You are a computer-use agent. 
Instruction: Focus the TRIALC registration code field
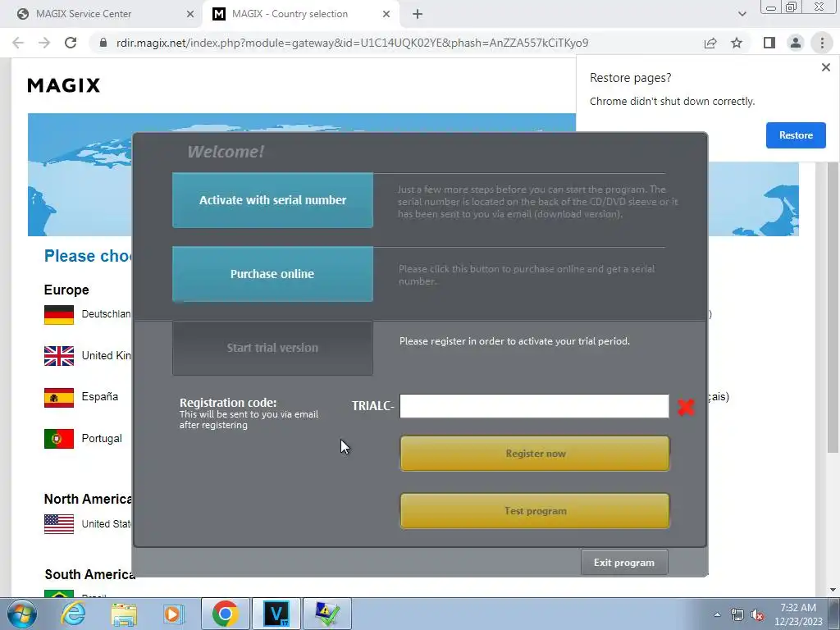click(x=534, y=406)
